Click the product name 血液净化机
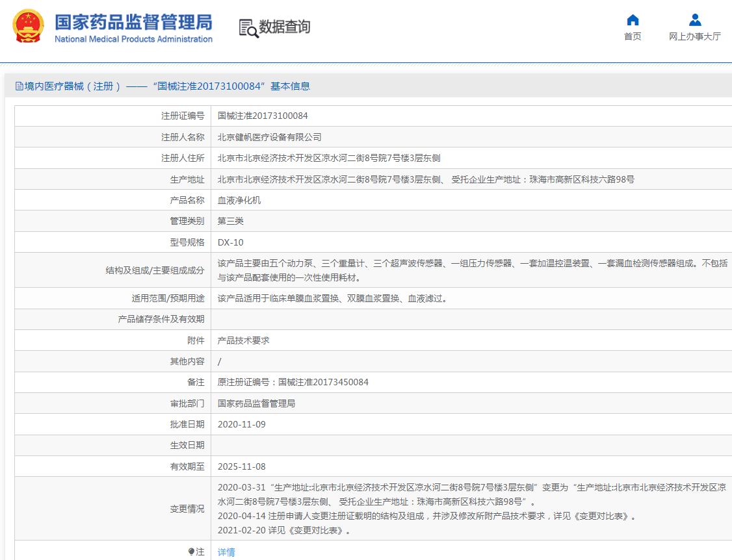This screenshot has height=560, width=732. coord(239,200)
